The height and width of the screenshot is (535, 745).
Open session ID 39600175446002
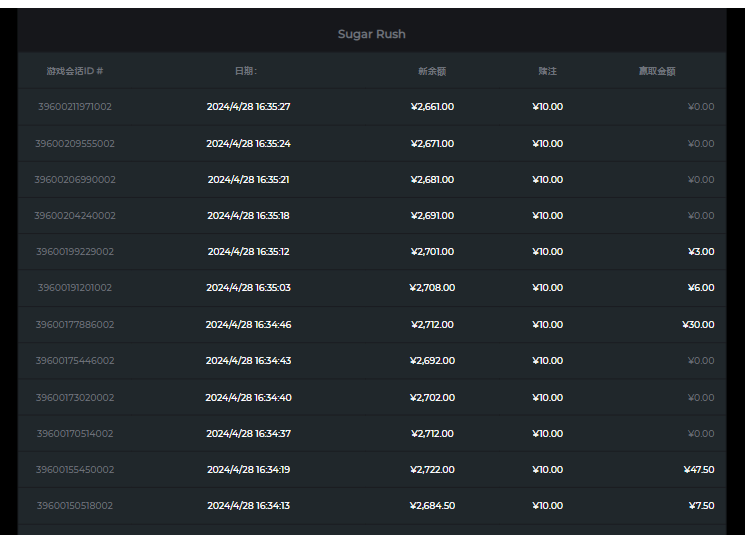[75, 361]
